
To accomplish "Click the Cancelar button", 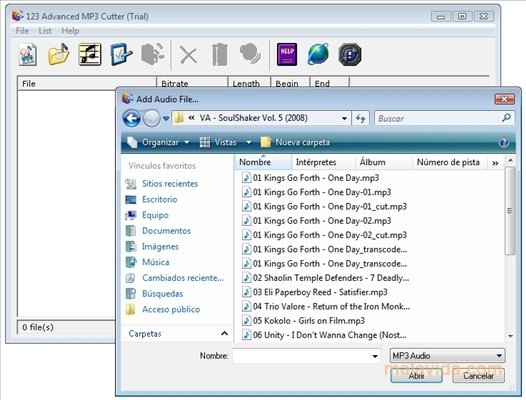I will [x=478, y=376].
